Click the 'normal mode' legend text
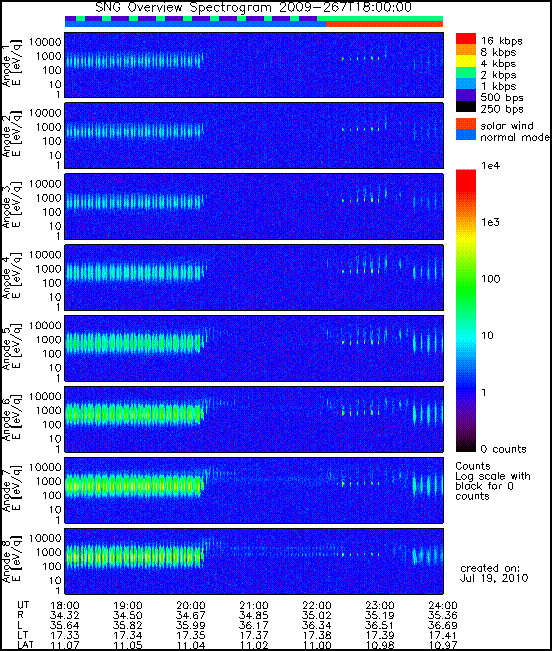 pyautogui.click(x=515, y=137)
